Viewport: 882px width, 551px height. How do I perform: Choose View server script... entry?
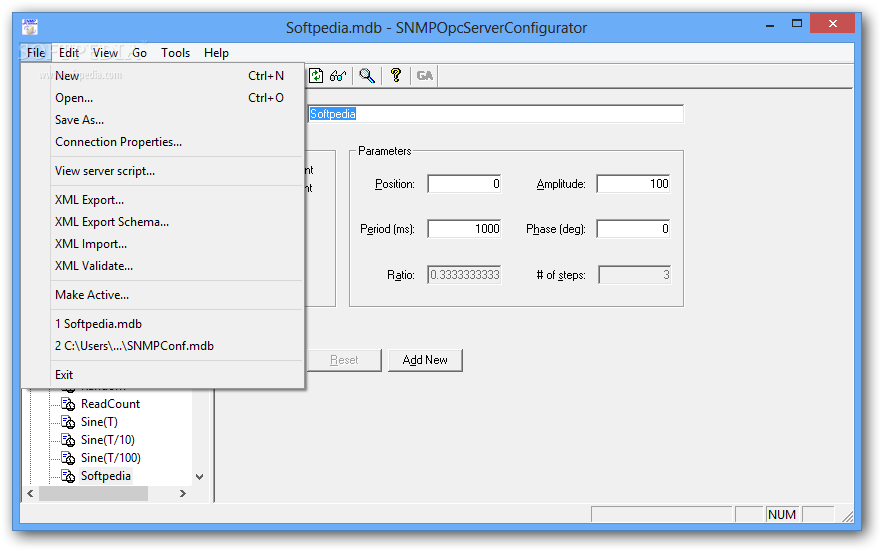coord(163,171)
